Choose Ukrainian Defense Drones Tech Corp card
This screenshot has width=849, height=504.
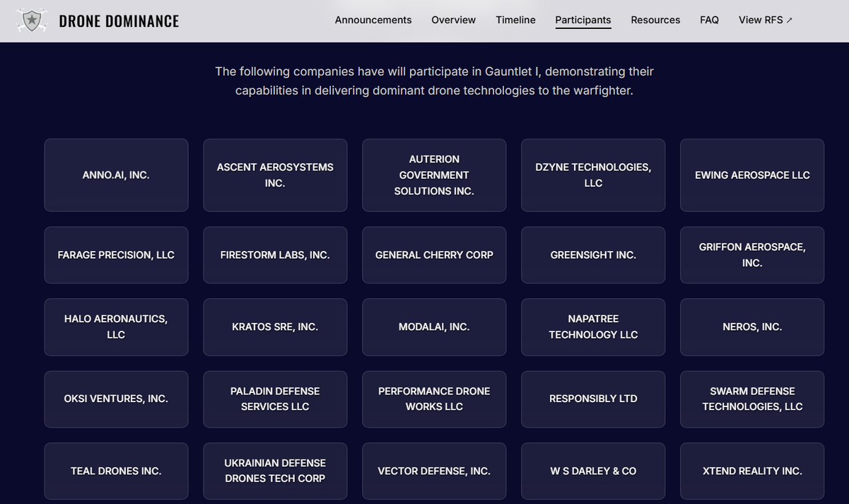pyautogui.click(x=275, y=471)
